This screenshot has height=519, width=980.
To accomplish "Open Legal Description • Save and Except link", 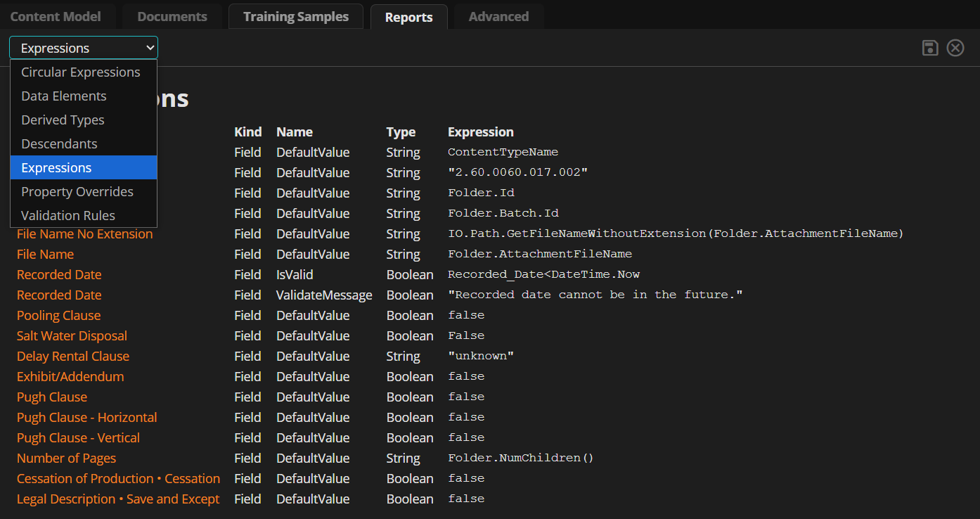I will click(x=118, y=499).
